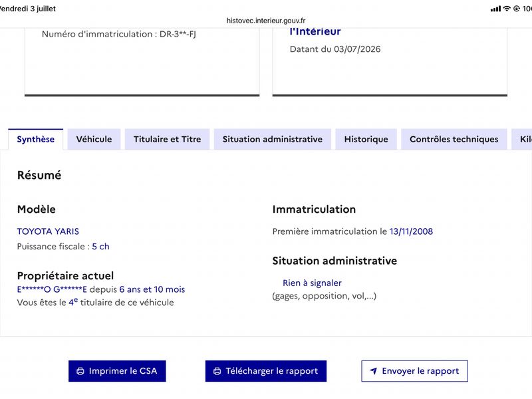This screenshot has height=399, width=532.
Task: Click the TOYOTA YARIS model text
Action: 48,231
